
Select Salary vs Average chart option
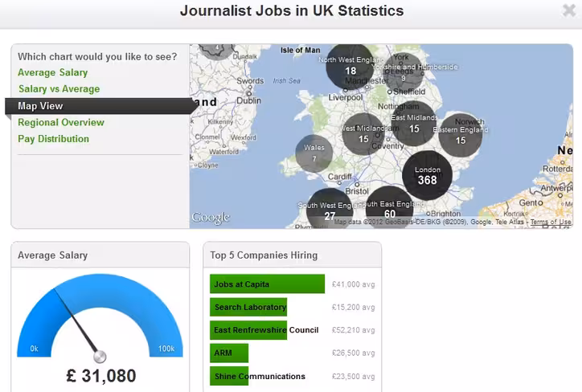(59, 88)
